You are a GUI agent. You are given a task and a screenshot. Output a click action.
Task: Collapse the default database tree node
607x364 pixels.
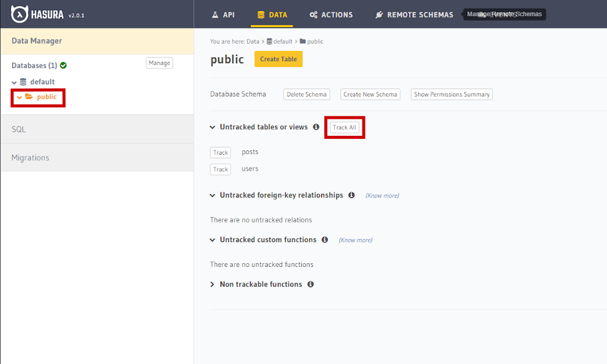[15, 83]
